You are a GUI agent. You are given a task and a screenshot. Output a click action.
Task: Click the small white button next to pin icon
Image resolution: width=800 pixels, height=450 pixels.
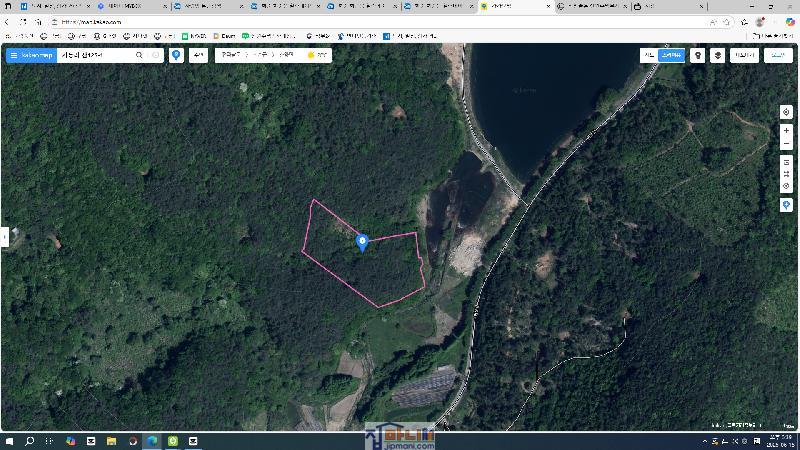[x=199, y=56]
